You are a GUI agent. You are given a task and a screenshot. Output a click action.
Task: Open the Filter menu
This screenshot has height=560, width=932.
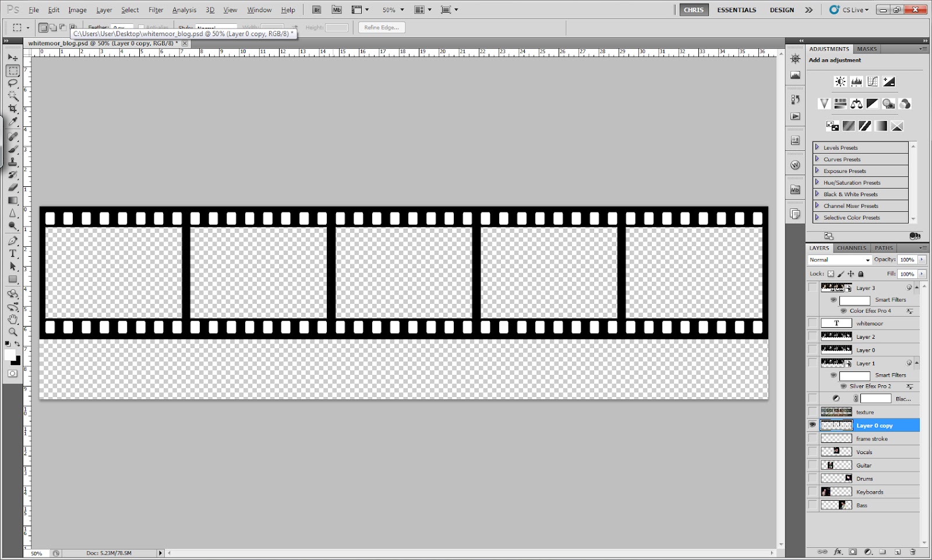pos(156,10)
